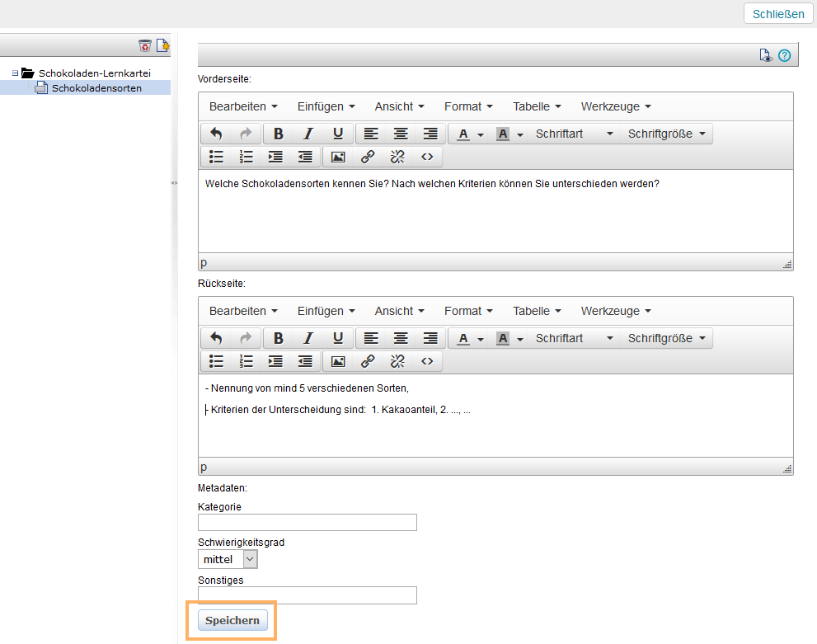
Task: Click the Kategorie input field
Action: (308, 522)
